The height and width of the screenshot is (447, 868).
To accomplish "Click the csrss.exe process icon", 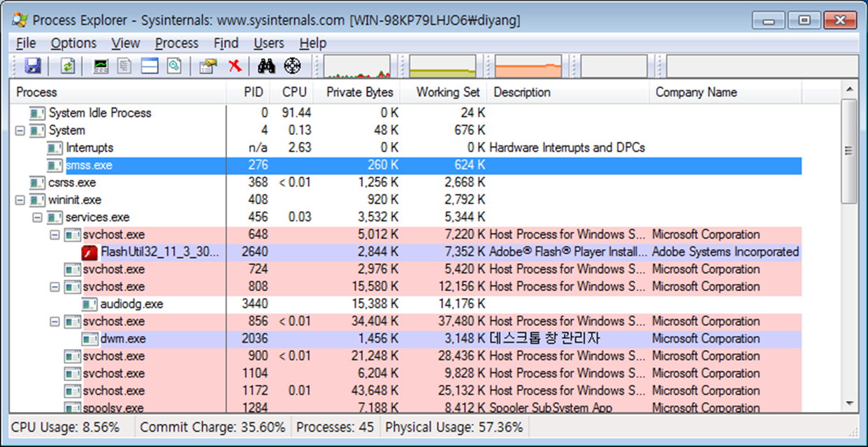I will click(37, 183).
